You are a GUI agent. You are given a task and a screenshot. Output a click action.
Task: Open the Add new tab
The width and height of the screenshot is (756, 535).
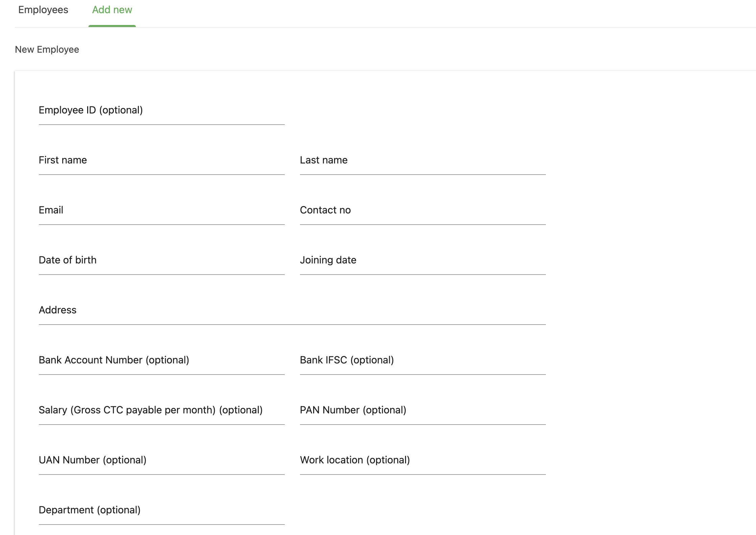pos(112,10)
